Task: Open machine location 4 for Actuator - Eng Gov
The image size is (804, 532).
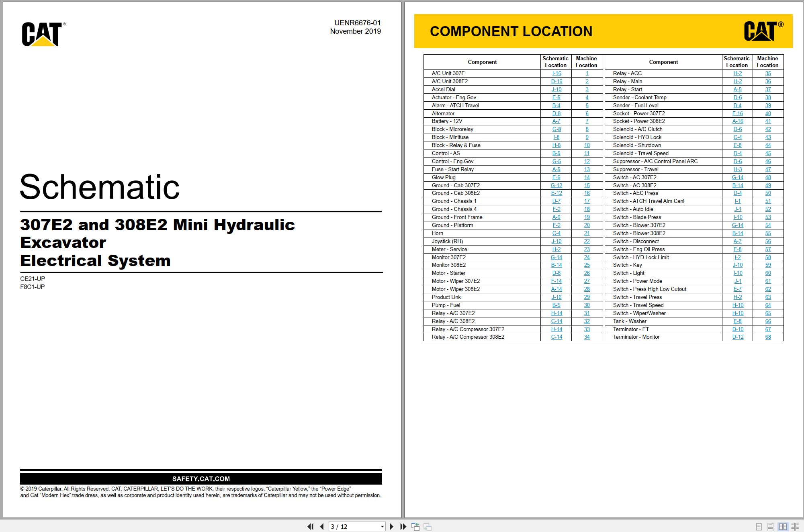Action: point(587,97)
